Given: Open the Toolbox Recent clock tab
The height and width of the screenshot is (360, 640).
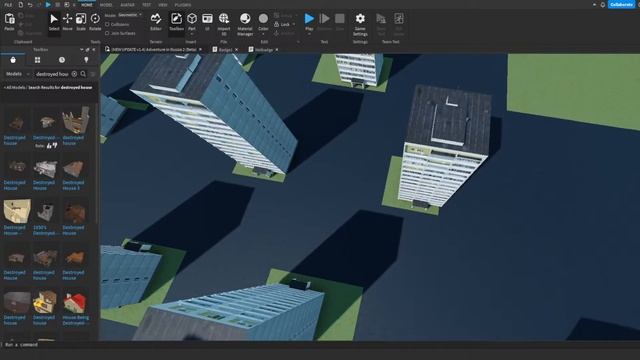Looking at the screenshot, I should click(62, 60).
